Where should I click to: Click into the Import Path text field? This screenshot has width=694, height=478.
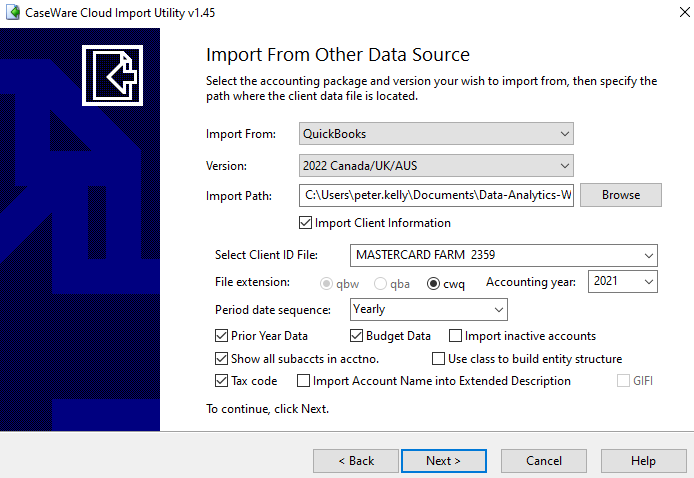point(436,196)
